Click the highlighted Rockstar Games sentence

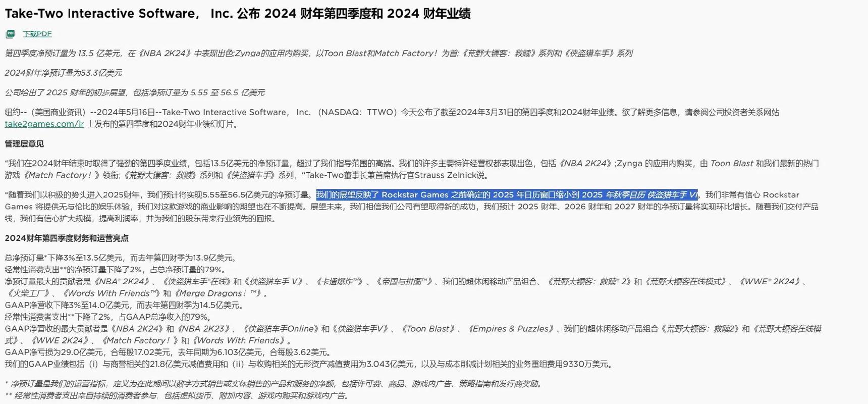507,195
